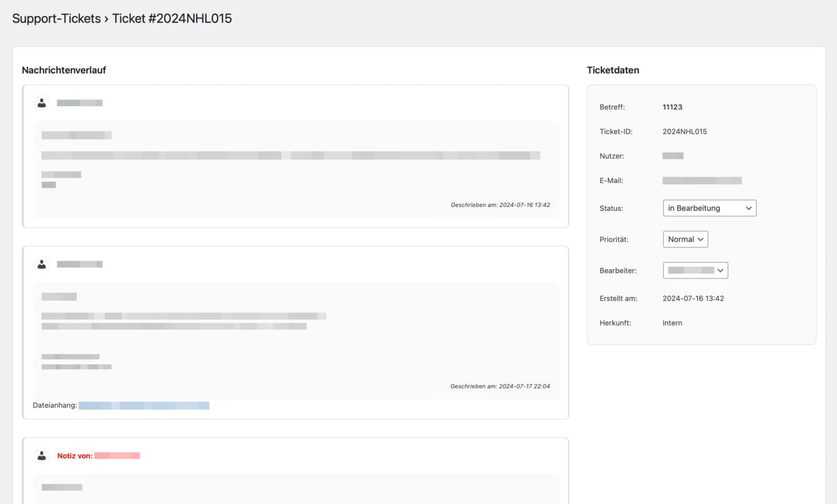The image size is (837, 504).
Task: Click the blurred Nutzer name in Ticketdaten
Action: pyautogui.click(x=673, y=156)
